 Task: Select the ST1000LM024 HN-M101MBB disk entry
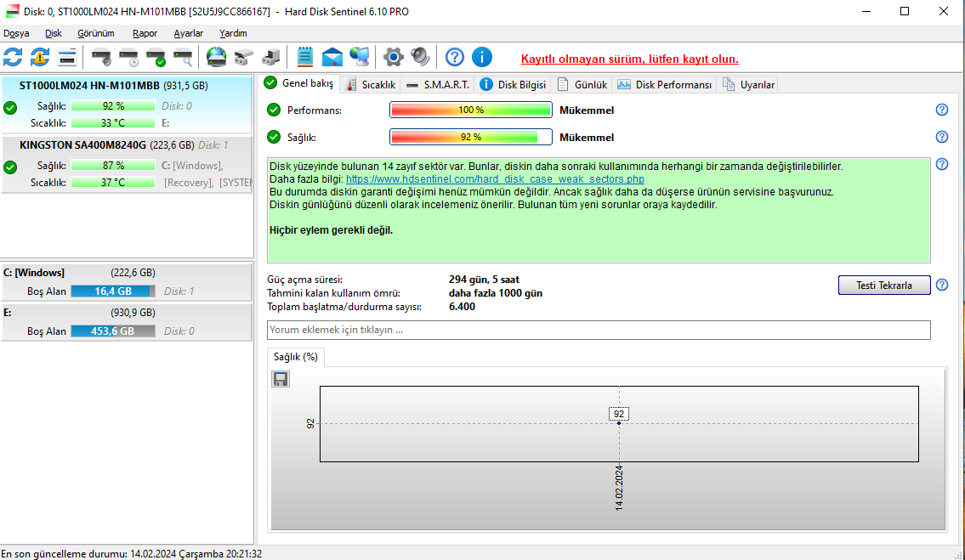coord(126,104)
